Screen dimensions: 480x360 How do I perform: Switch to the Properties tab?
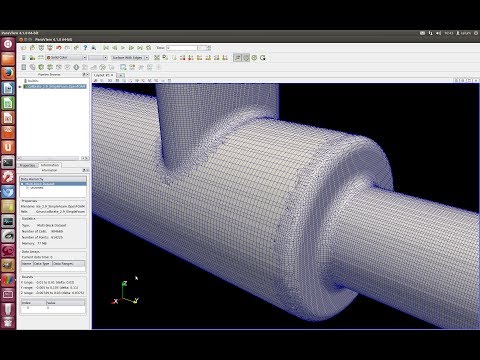(28, 165)
